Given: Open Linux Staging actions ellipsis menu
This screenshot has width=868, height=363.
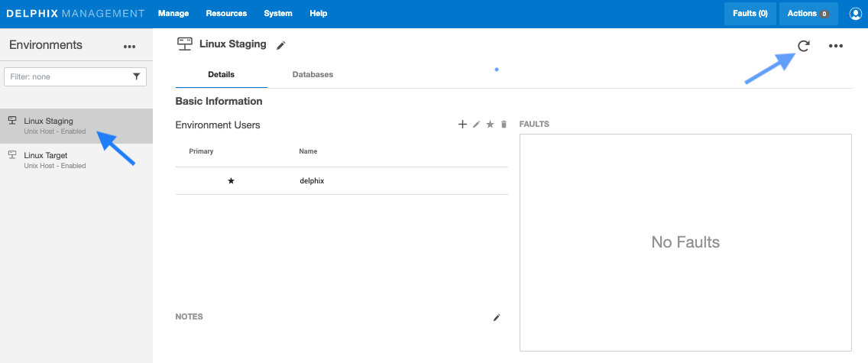Looking at the screenshot, I should 836,46.
